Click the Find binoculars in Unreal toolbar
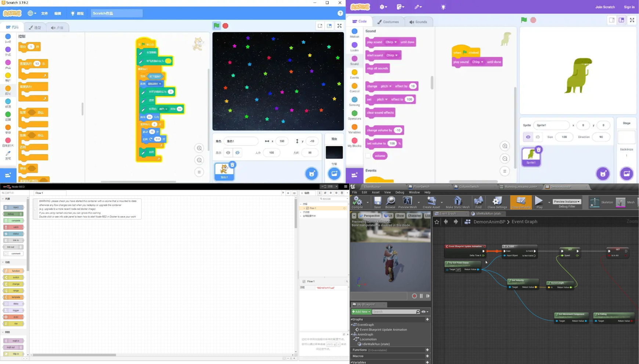 pos(479,202)
